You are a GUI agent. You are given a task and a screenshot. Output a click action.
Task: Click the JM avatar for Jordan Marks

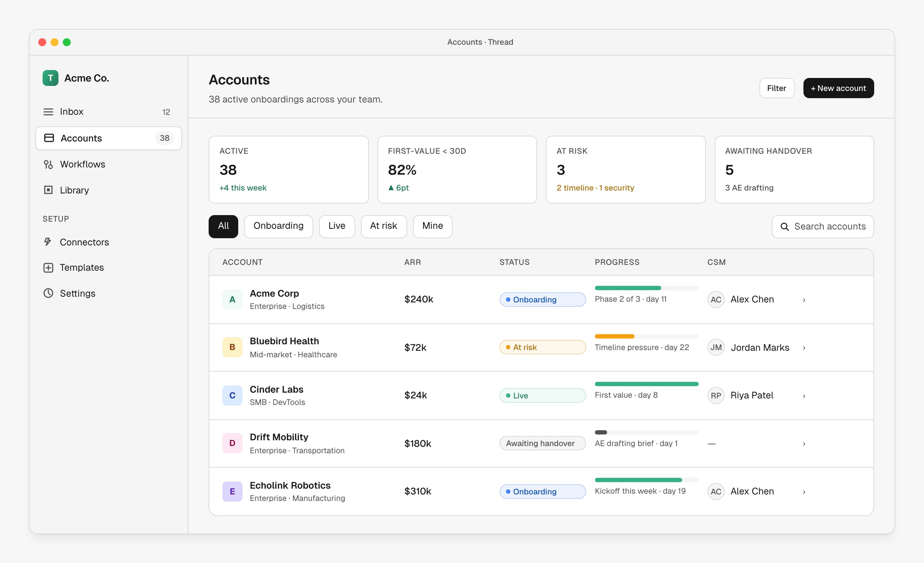(x=715, y=348)
